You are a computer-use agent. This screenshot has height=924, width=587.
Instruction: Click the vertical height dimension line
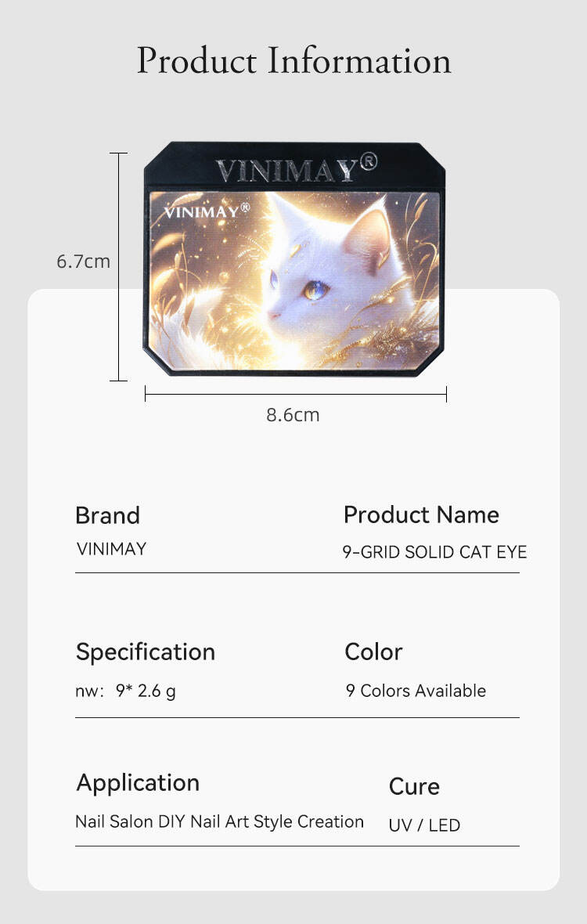(x=118, y=266)
